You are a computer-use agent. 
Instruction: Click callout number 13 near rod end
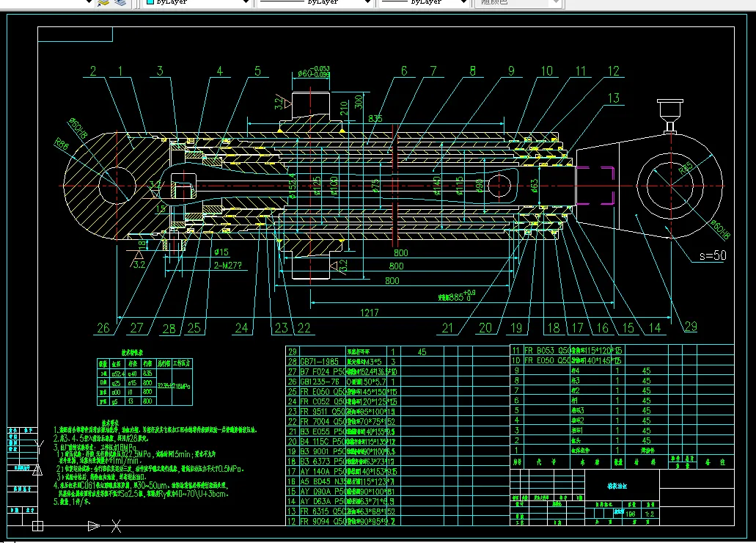[x=613, y=98]
